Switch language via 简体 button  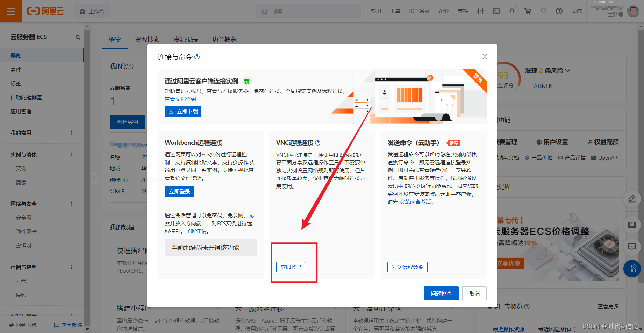pos(577,11)
